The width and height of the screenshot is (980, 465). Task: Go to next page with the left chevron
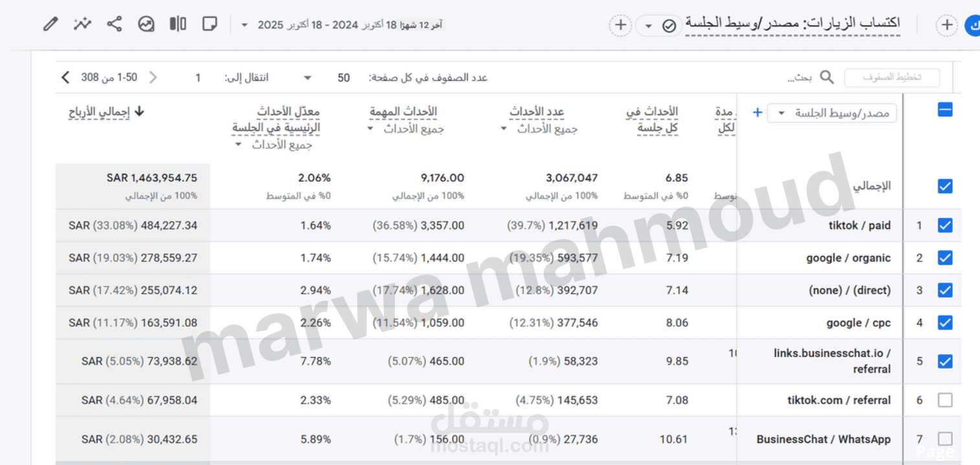pyautogui.click(x=65, y=77)
